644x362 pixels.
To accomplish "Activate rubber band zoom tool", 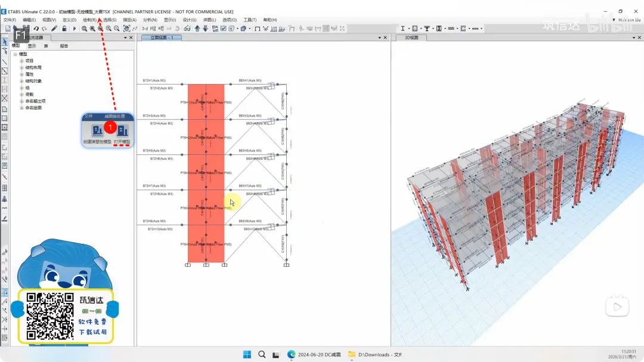I will tap(84, 29).
